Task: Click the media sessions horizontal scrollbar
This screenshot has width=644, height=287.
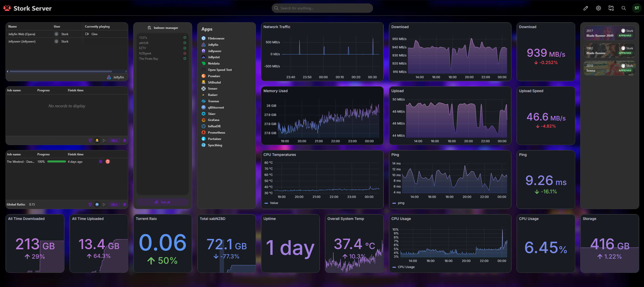Action: click(x=61, y=71)
